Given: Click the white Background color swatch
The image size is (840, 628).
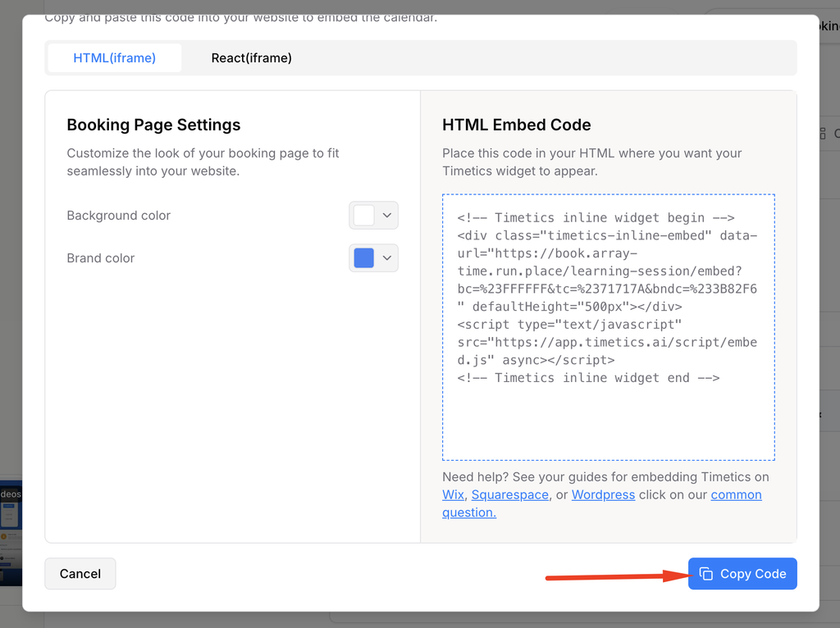Looking at the screenshot, I should click(x=363, y=216).
